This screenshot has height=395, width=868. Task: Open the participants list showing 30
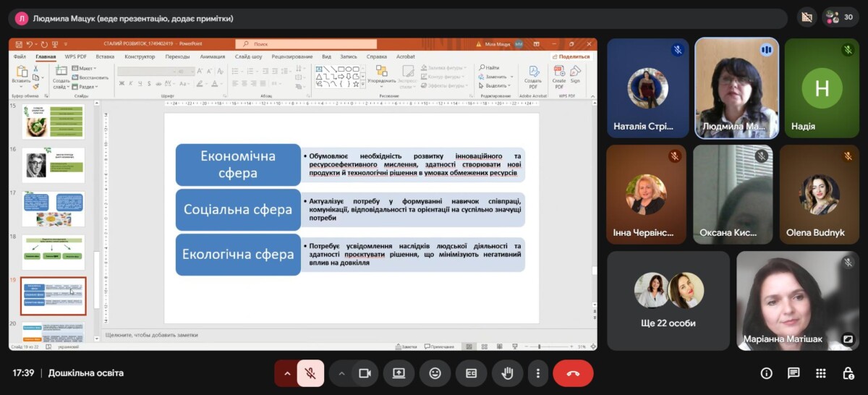pyautogui.click(x=840, y=17)
